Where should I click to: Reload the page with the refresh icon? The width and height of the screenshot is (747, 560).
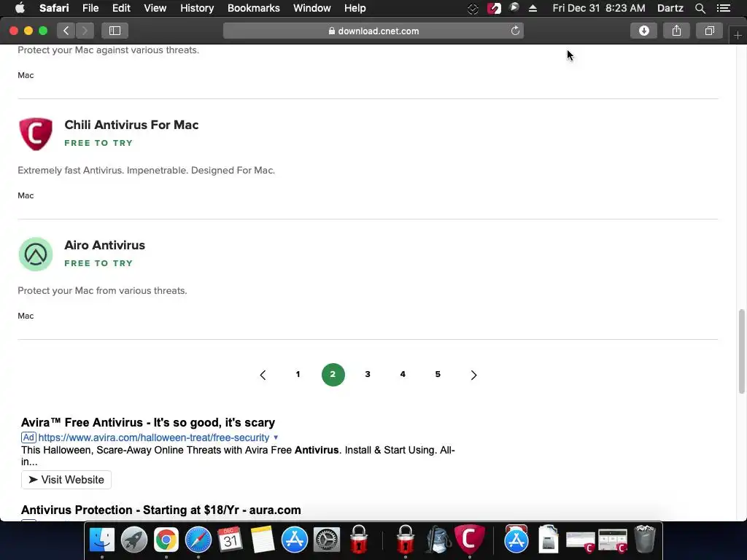[515, 31]
